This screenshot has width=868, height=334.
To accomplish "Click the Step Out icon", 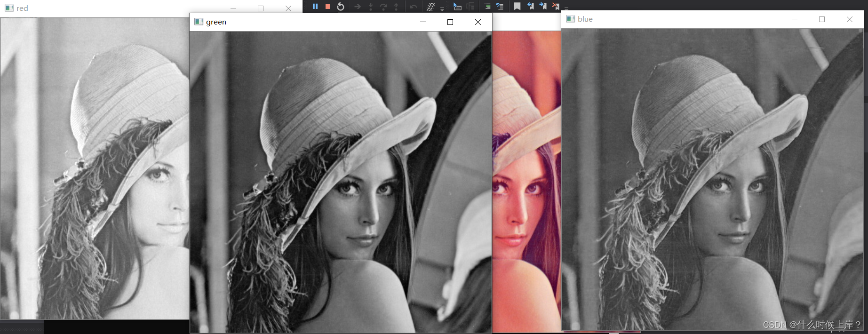I will tap(396, 7).
